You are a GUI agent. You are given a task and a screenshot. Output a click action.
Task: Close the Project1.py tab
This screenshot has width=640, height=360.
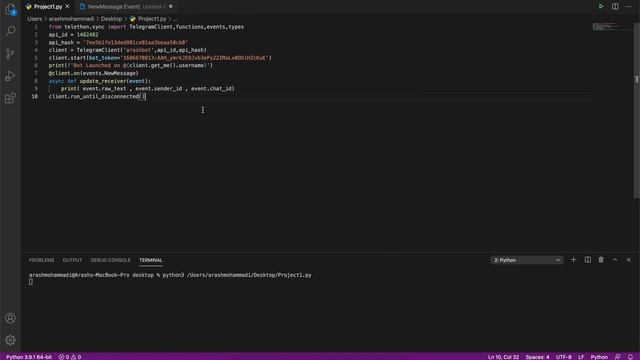(x=67, y=7)
